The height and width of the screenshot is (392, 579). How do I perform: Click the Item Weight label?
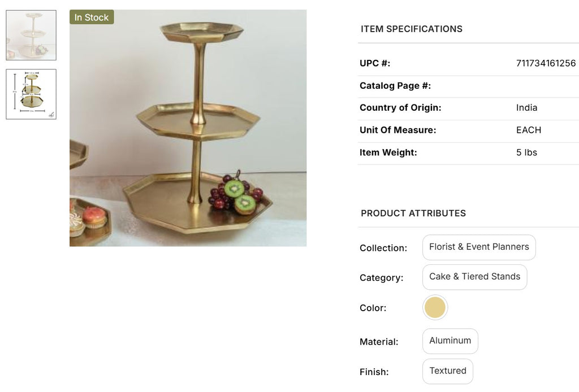pyautogui.click(x=388, y=153)
